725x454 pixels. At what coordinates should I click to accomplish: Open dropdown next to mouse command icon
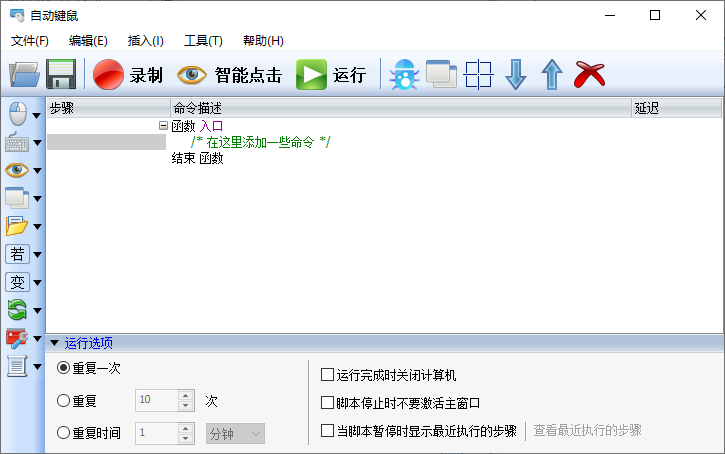click(x=37, y=116)
